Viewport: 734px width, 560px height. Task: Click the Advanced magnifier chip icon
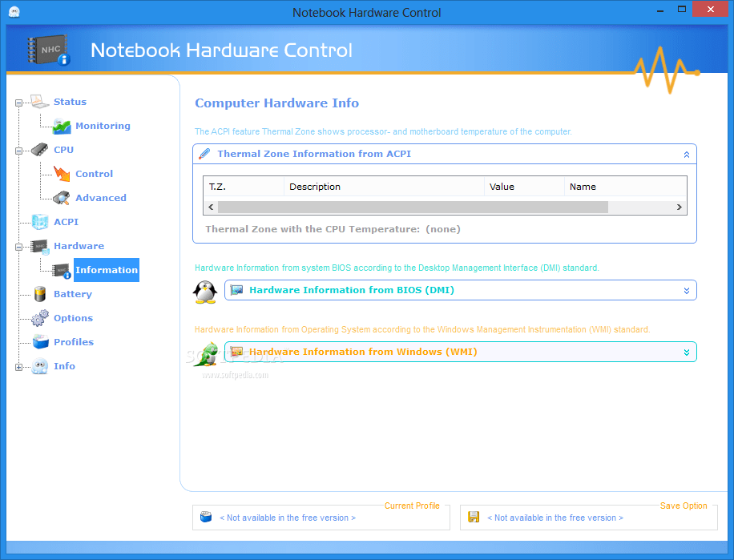click(x=62, y=198)
